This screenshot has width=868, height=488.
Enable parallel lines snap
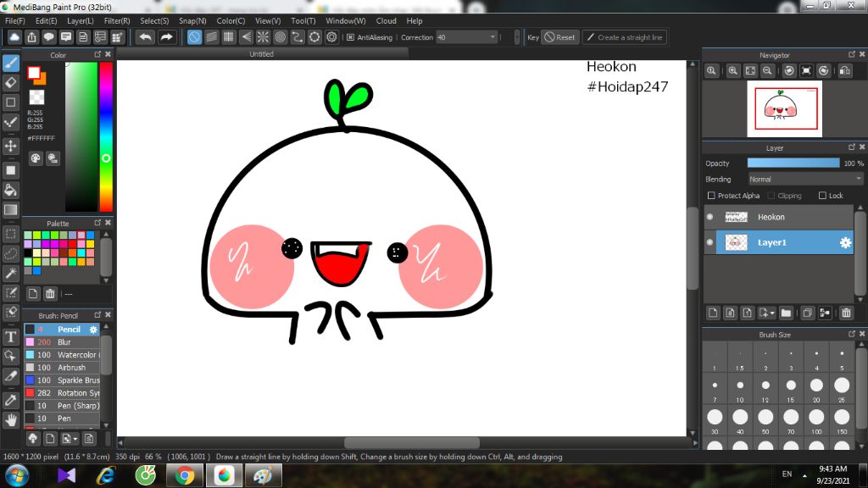[211, 37]
